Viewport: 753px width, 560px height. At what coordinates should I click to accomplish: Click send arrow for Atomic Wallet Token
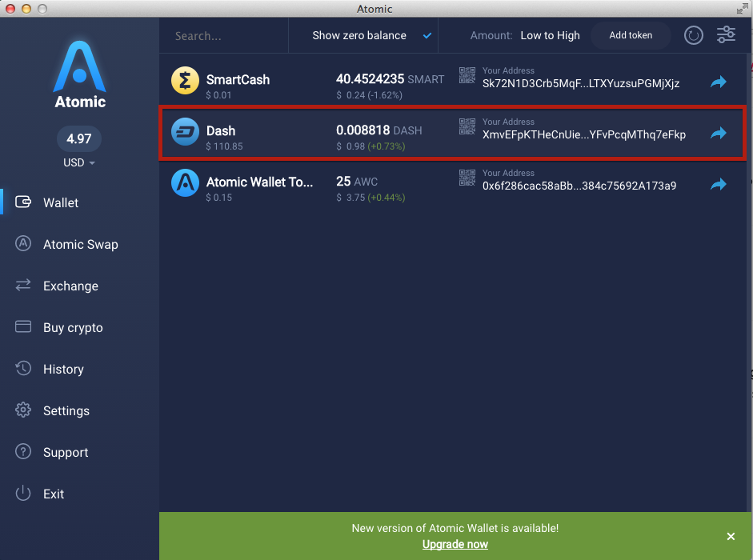coord(719,185)
